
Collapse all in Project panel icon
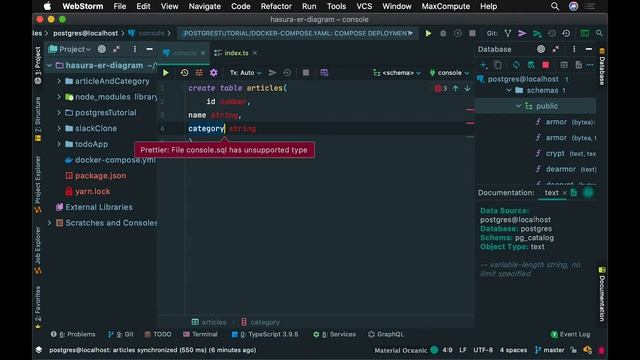pyautogui.click(x=116, y=49)
